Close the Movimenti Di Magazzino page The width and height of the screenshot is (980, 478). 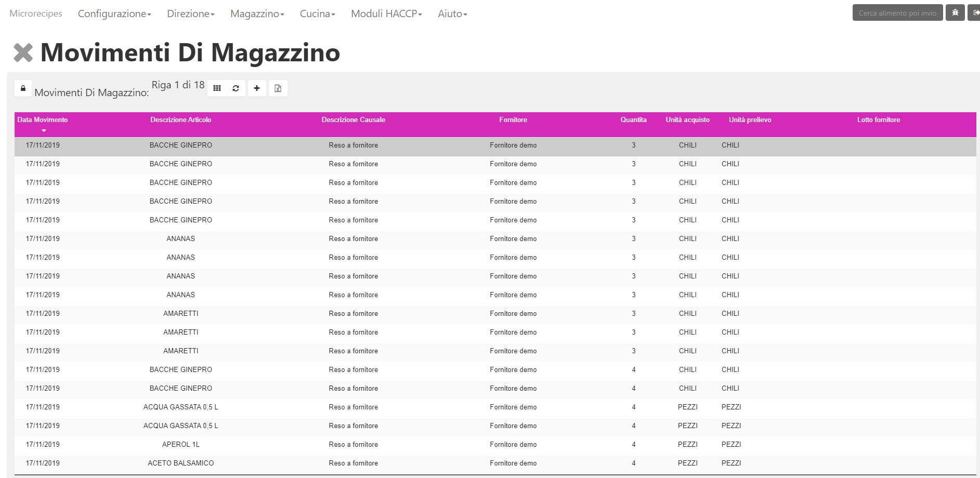tap(23, 52)
